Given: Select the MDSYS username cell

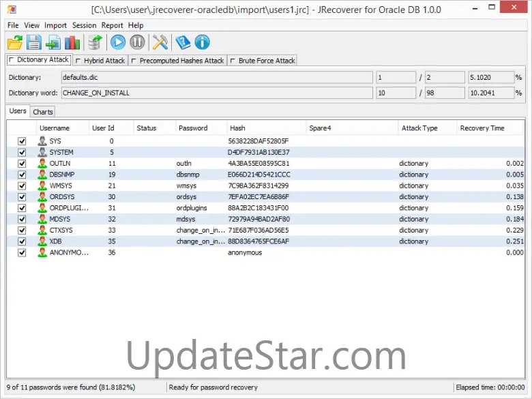Looking at the screenshot, I should click(x=60, y=219).
